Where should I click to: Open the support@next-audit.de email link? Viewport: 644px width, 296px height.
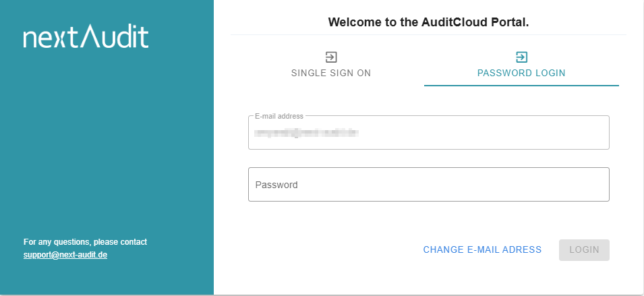point(65,255)
